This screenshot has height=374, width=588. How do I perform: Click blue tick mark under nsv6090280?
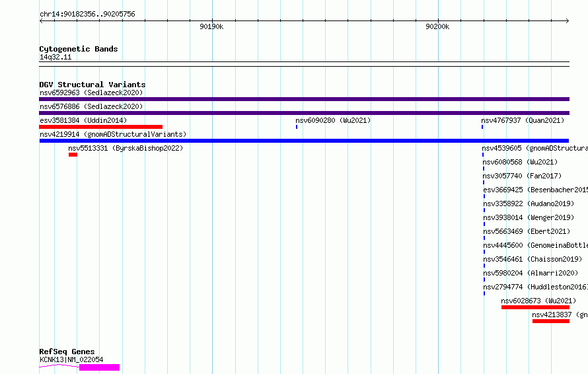297,127
